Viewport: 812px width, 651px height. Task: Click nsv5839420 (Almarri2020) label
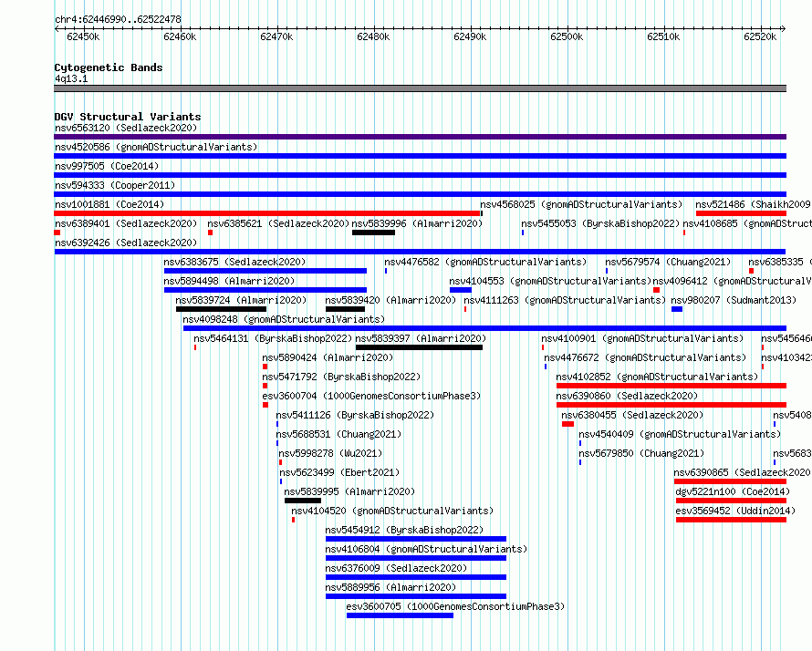coord(390,300)
